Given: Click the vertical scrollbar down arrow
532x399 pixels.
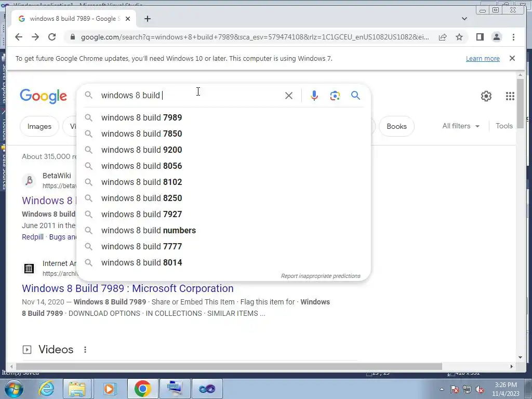Looking at the screenshot, I should point(521,357).
